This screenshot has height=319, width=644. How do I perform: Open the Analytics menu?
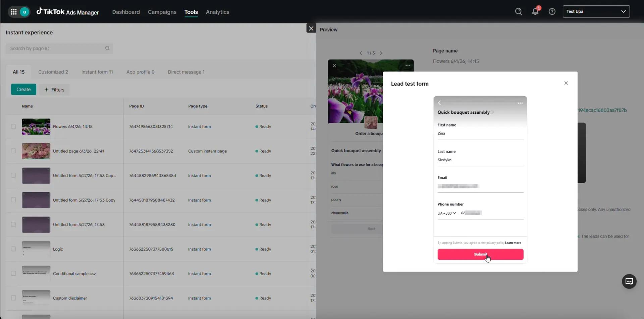pyautogui.click(x=217, y=12)
